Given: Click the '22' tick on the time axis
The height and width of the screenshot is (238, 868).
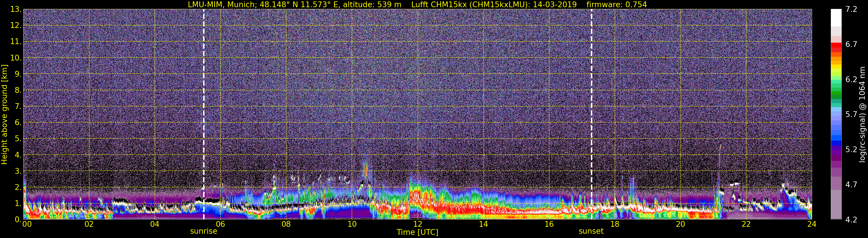Looking at the screenshot, I should 746,224.
